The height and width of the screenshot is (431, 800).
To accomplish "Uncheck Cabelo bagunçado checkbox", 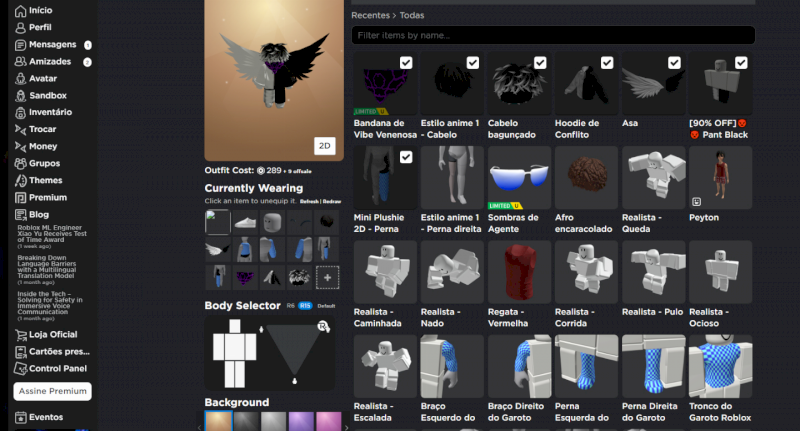I will coord(540,63).
